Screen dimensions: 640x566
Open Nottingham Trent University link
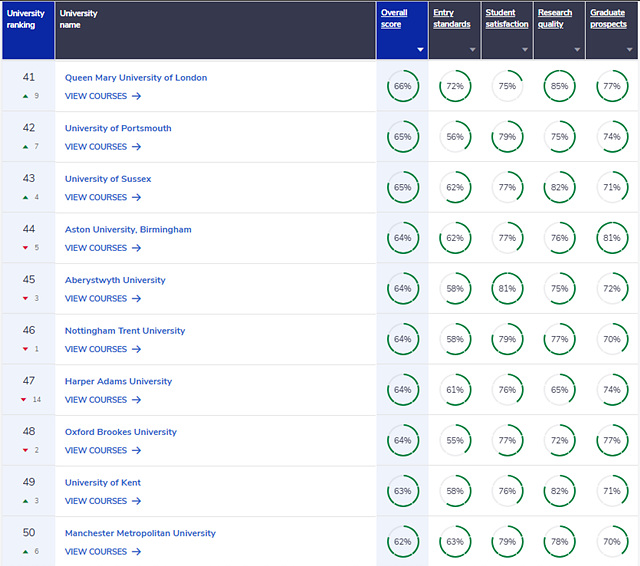point(125,331)
